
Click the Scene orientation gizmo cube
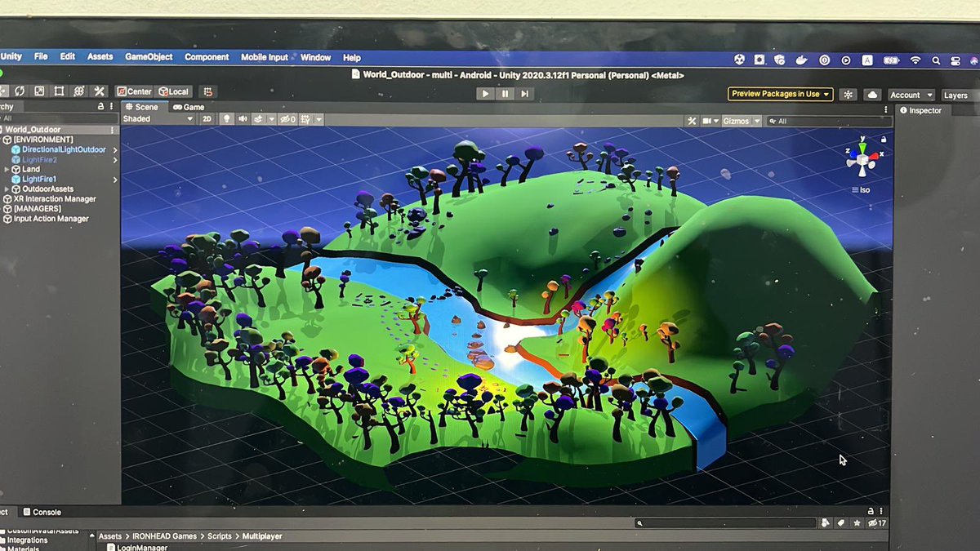(862, 160)
